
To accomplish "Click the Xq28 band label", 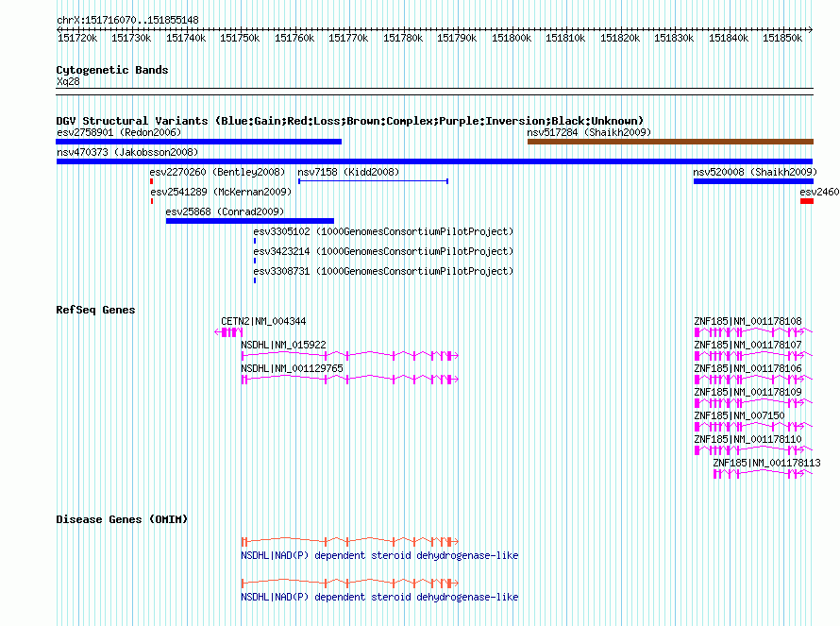I will coord(68,81).
